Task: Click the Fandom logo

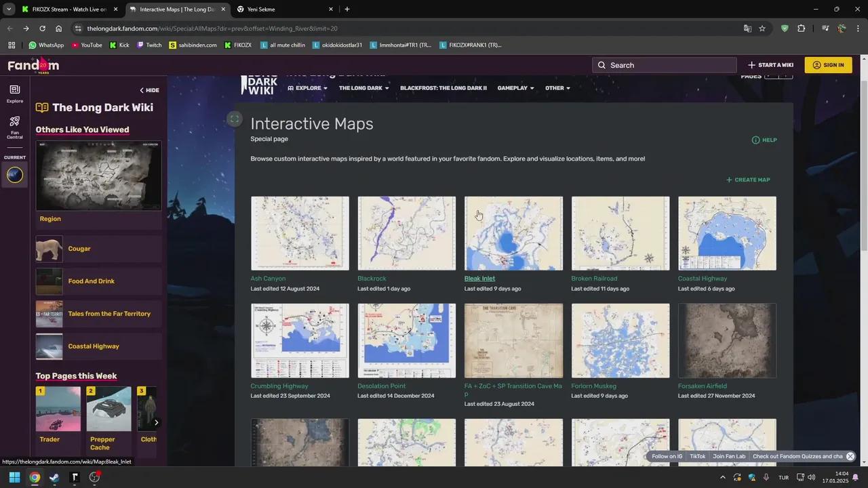Action: [x=33, y=65]
